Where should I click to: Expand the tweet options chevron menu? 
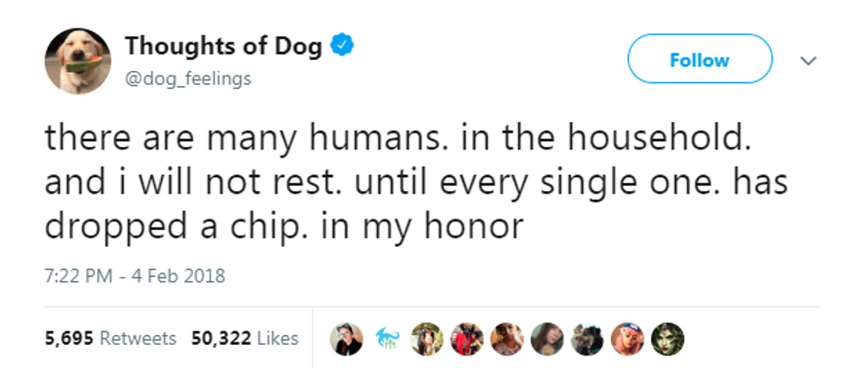(806, 61)
